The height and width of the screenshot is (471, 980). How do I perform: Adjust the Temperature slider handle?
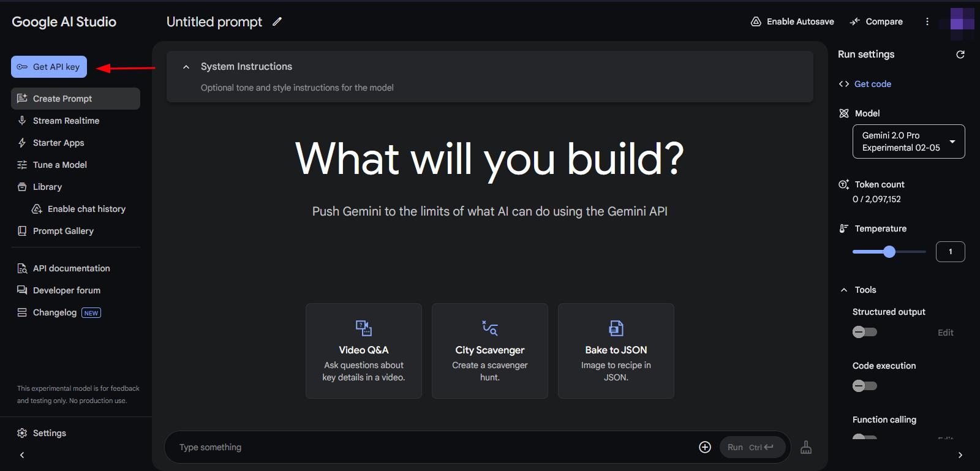889,252
